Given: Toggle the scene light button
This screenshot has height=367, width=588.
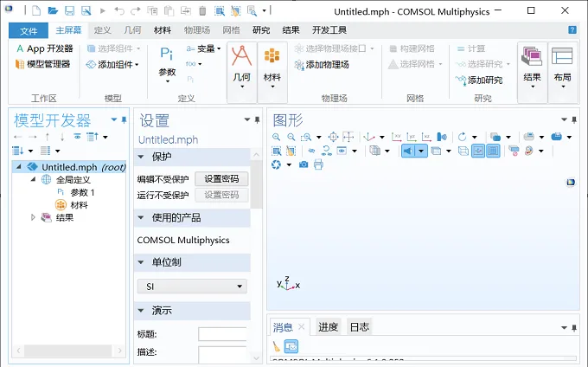Looking at the screenshot, I should pyautogui.click(x=408, y=151).
